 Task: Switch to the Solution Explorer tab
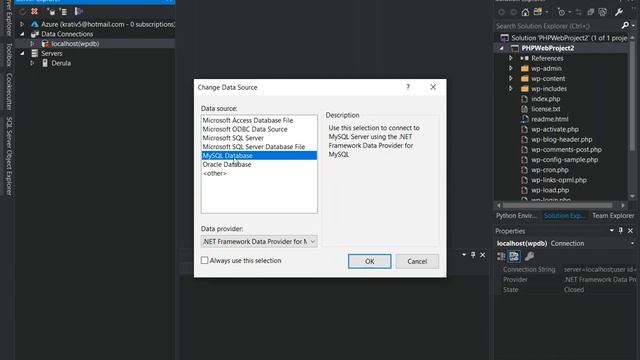click(x=564, y=216)
